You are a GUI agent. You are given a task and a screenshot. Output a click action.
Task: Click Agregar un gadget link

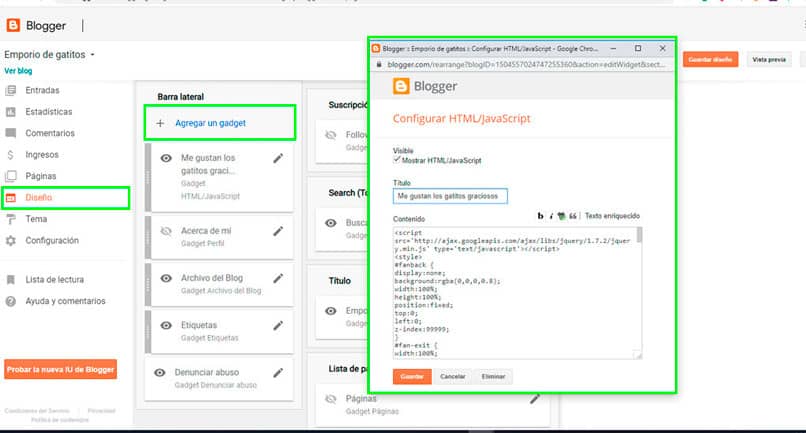click(210, 123)
